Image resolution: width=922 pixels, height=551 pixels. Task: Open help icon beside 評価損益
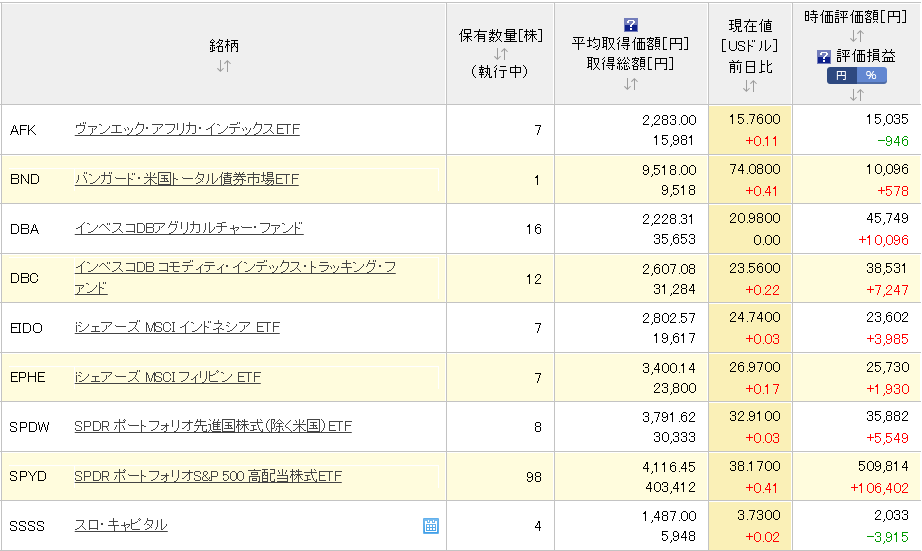pos(824,56)
